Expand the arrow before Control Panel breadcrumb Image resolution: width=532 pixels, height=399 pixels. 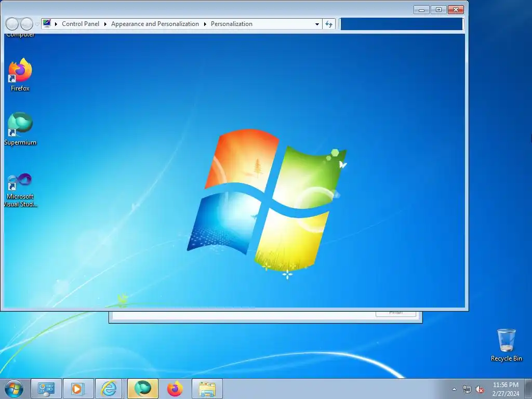(x=56, y=24)
